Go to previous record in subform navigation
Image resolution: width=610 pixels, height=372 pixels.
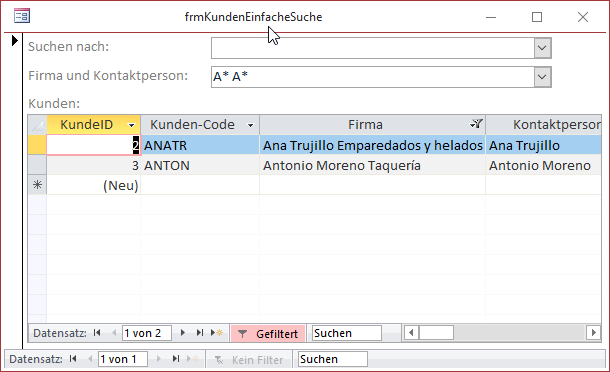point(114,333)
